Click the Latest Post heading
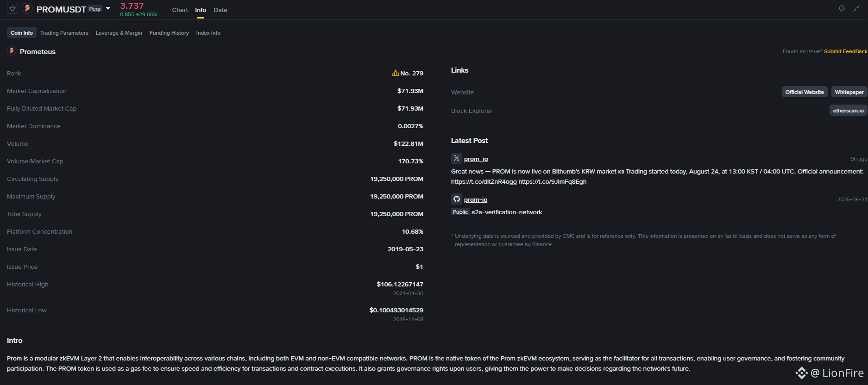 (469, 140)
